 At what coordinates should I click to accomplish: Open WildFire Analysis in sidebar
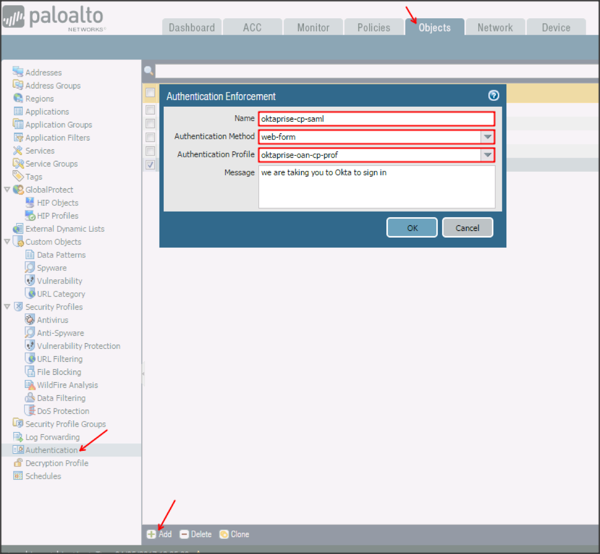[30, 385]
